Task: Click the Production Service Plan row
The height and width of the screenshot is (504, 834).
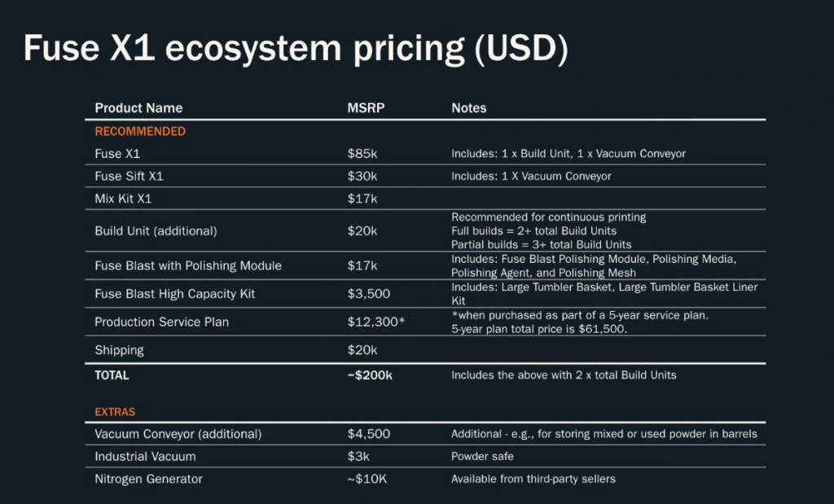Action: point(425,322)
